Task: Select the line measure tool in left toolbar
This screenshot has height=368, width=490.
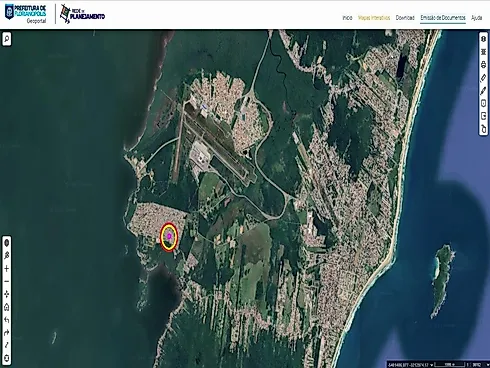Action: click(7, 345)
